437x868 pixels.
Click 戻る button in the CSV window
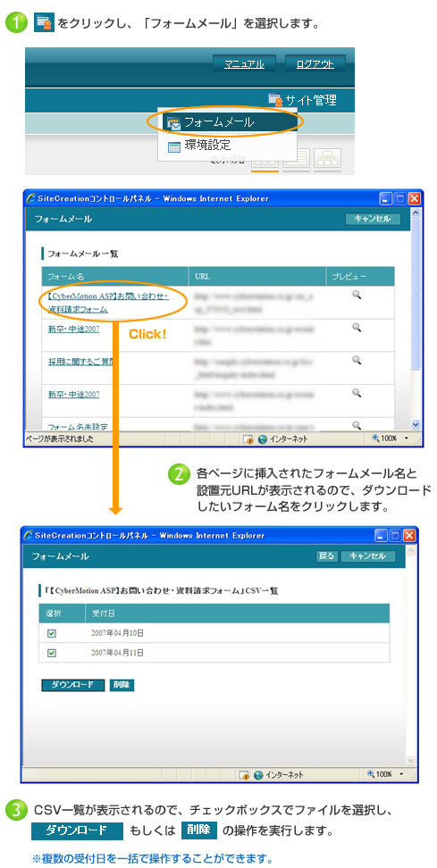[327, 556]
